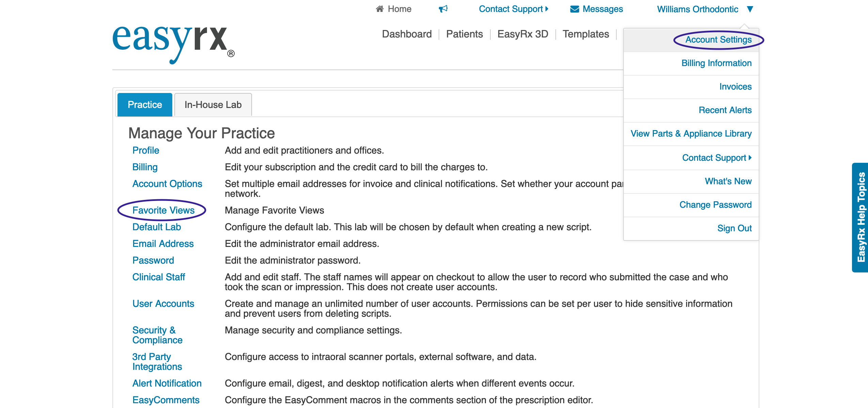Screen dimensions: 868x408
Task: Expand the Williams Orthodontic account dropdown arrow
Action: coord(750,9)
